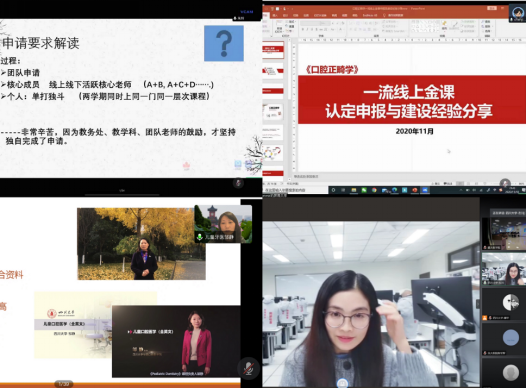Click the blue question mark box on slide
Viewport: 527px width, 389px height.
click(224, 43)
